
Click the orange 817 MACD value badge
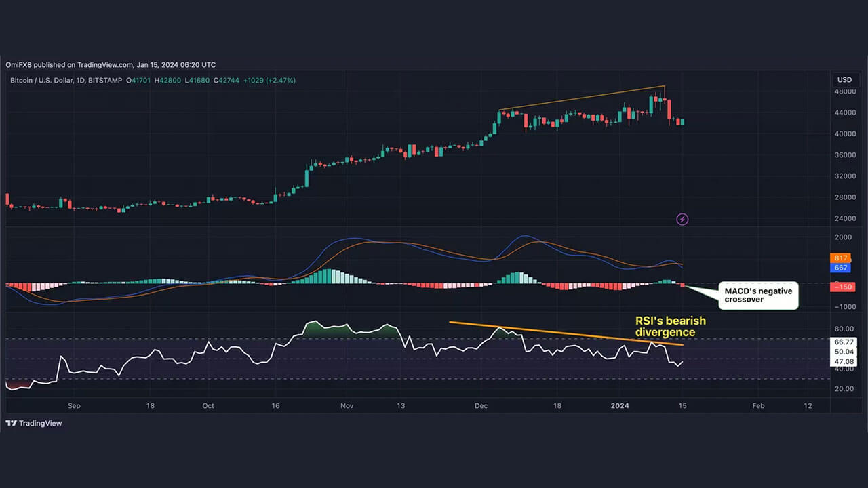(x=840, y=258)
